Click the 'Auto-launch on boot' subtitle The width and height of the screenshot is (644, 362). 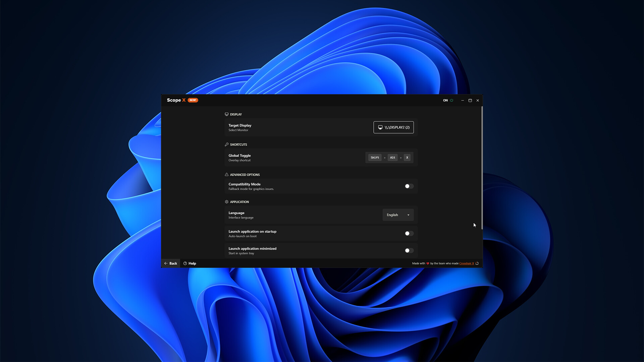point(243,236)
